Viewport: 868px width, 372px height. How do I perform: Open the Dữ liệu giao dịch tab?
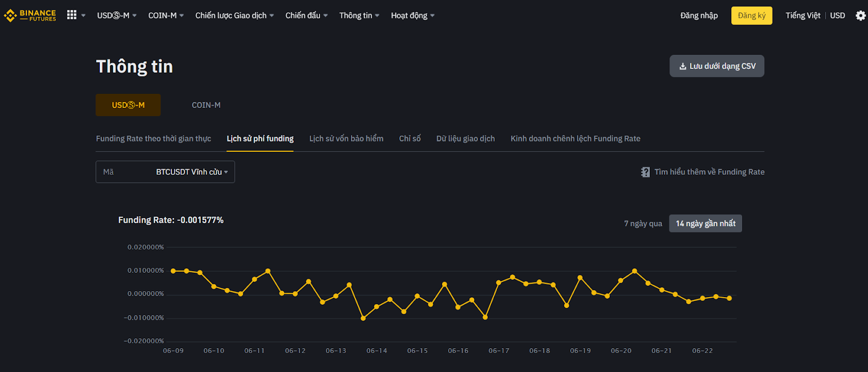pos(465,139)
